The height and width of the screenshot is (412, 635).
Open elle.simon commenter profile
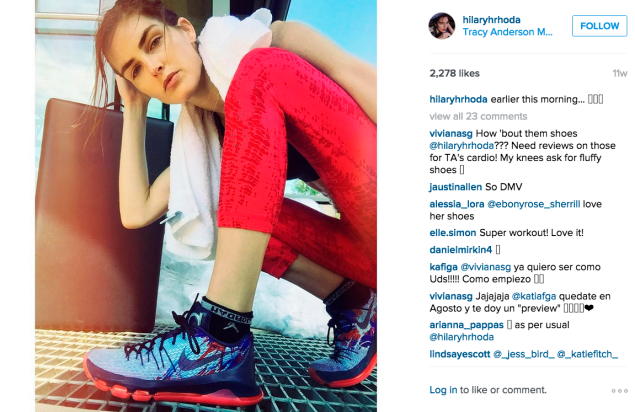[453, 233]
